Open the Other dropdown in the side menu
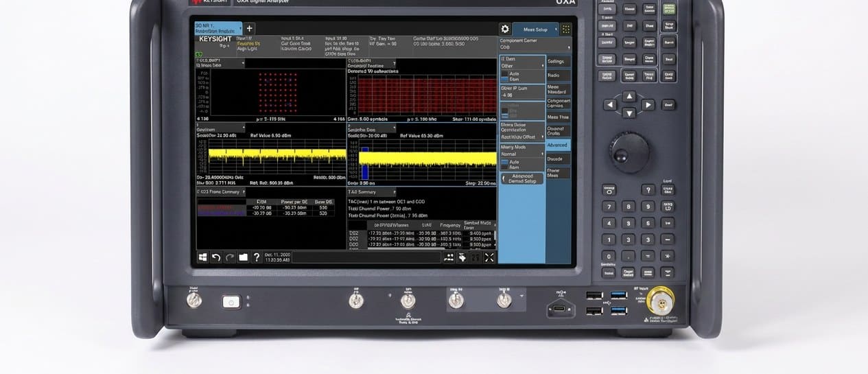 [521, 66]
